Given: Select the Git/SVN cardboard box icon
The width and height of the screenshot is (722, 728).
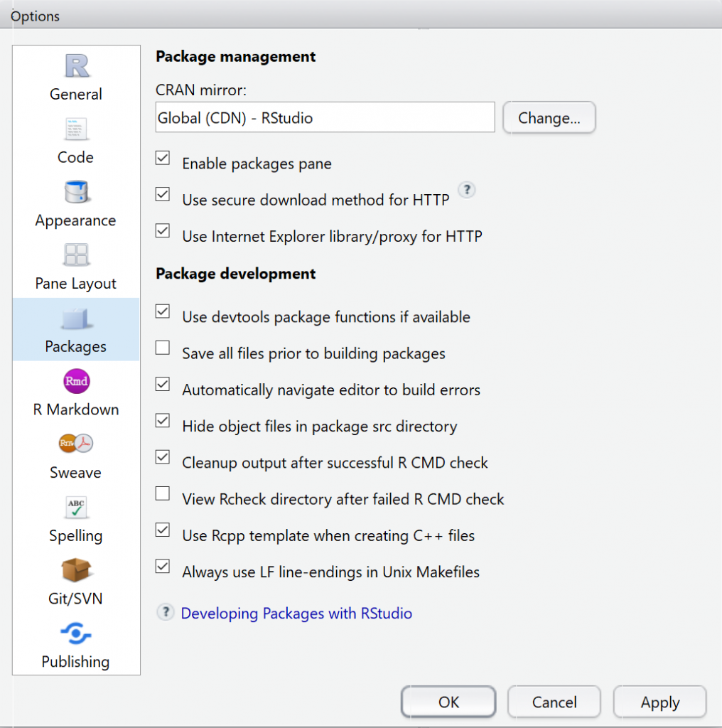Looking at the screenshot, I should 76,569.
